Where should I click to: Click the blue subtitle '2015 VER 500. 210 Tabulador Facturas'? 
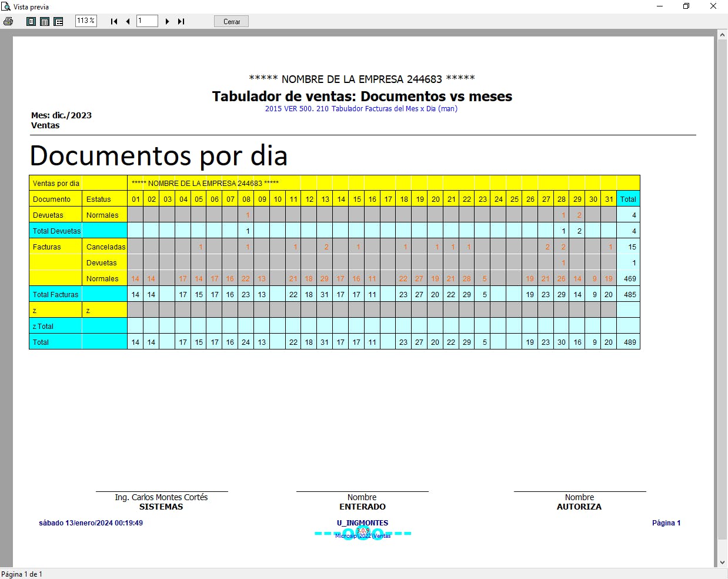pos(361,109)
